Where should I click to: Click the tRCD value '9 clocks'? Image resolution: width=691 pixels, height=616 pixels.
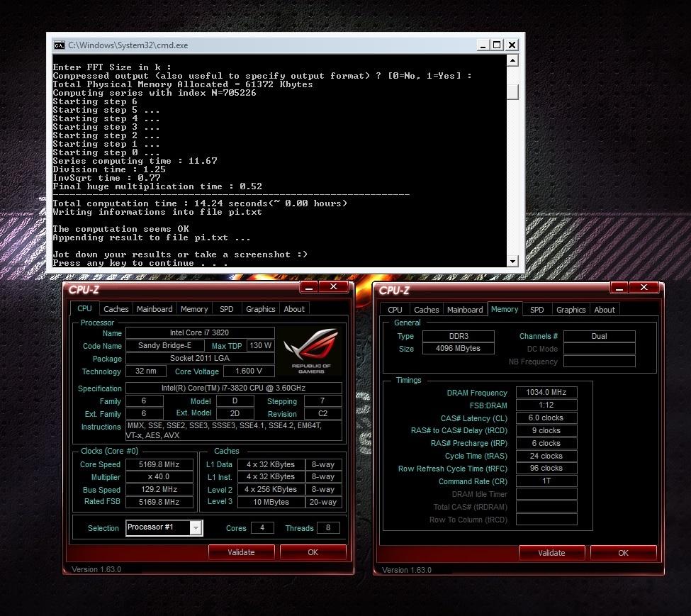546,430
